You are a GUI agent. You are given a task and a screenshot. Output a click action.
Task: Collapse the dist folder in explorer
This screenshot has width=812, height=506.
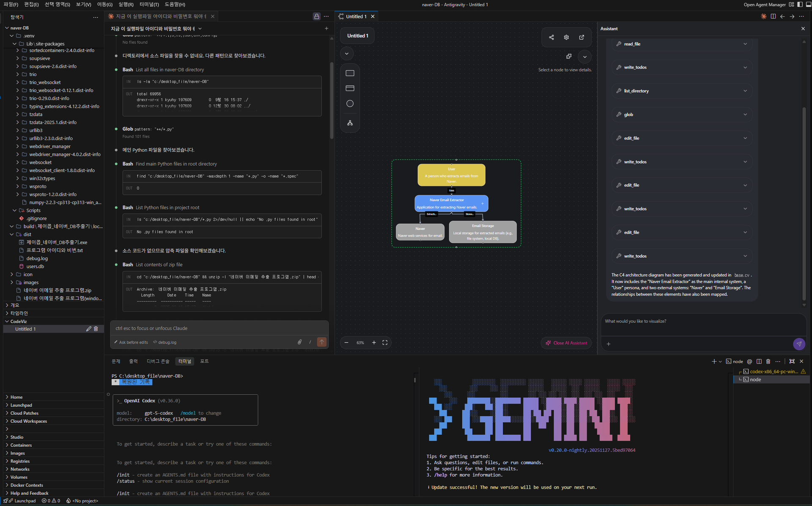[12, 234]
